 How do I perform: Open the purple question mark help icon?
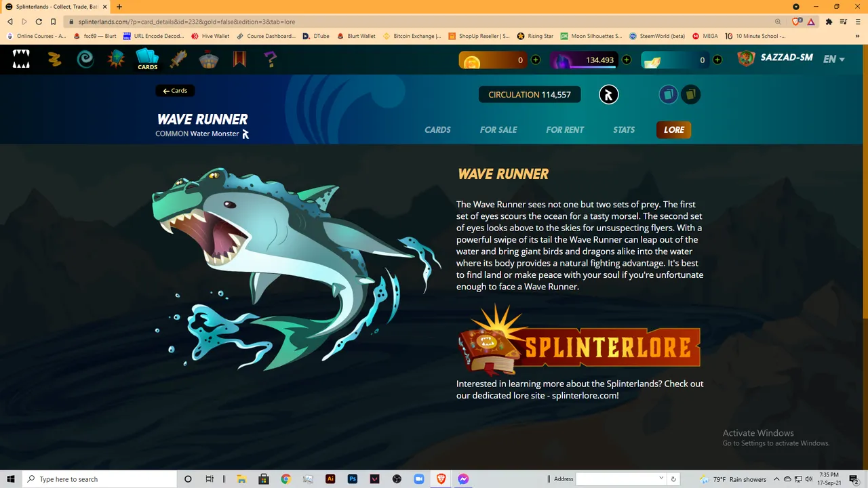coord(271,60)
